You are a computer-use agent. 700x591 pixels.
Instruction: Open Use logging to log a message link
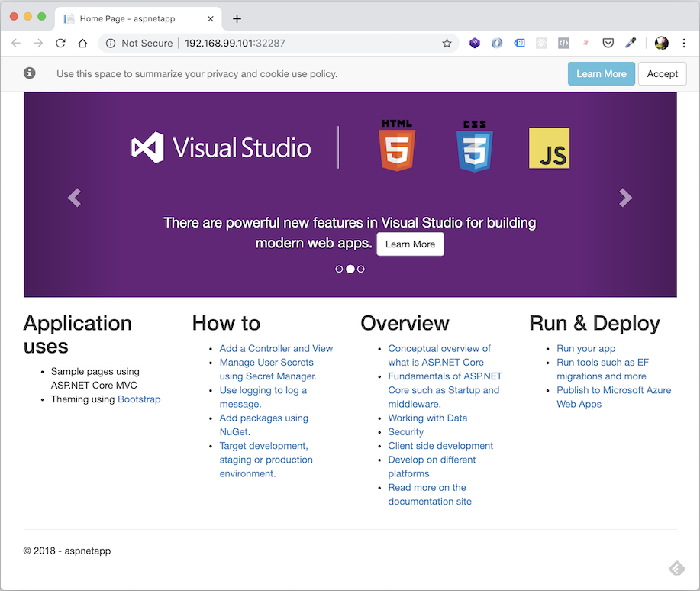(x=263, y=397)
